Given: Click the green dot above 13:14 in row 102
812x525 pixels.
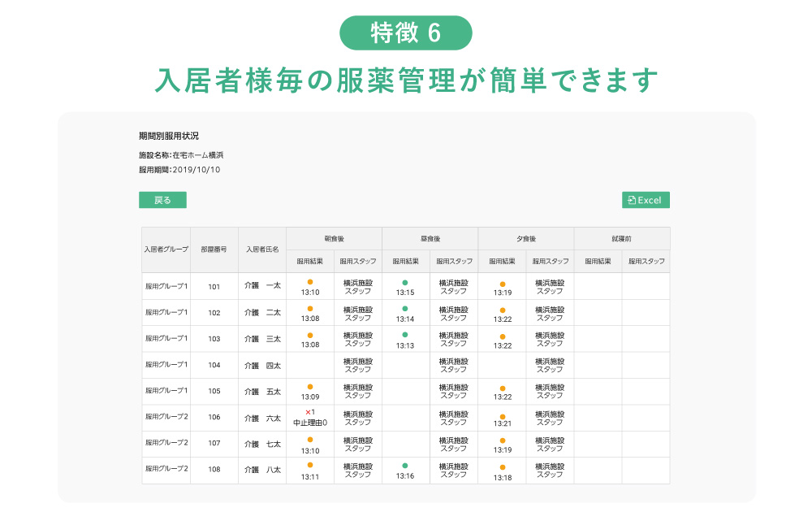Looking at the screenshot, I should coord(405,309).
